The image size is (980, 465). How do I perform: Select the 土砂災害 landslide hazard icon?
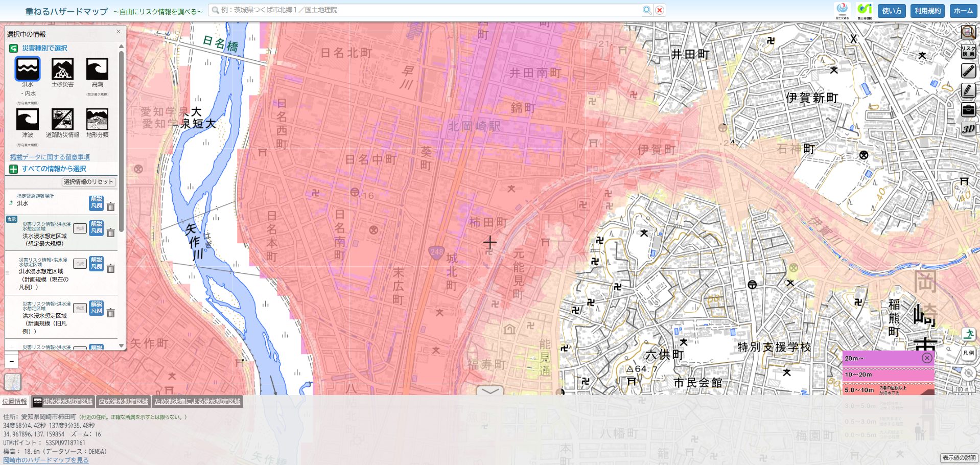pyautogui.click(x=62, y=68)
